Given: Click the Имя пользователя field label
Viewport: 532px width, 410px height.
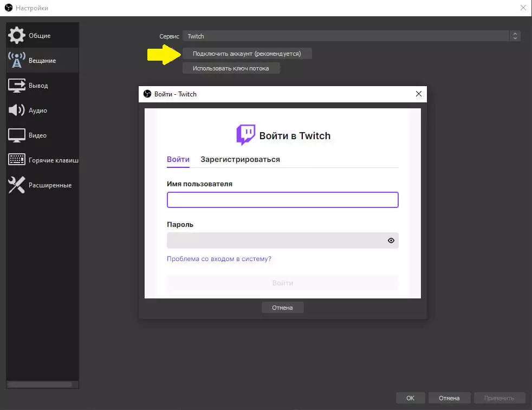Looking at the screenshot, I should click(199, 184).
